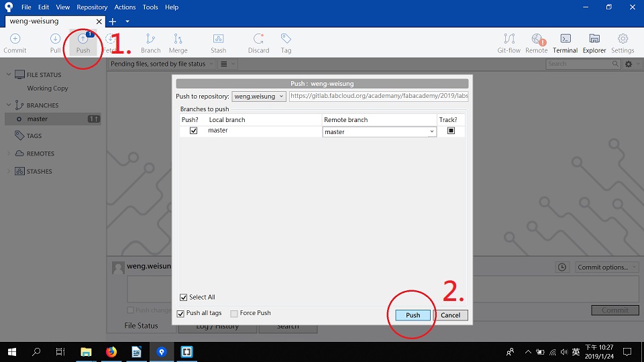
Task: Open the Actions menu
Action: (x=125, y=7)
